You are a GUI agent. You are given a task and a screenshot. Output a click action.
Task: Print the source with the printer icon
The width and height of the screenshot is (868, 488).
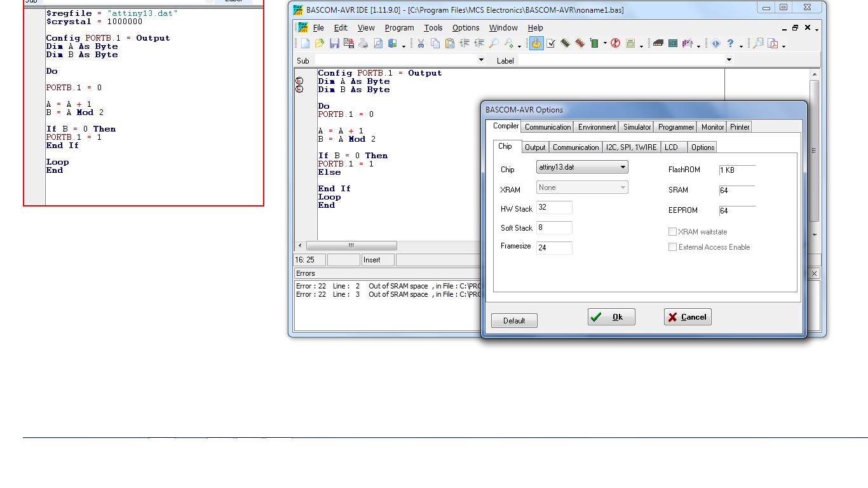[363, 43]
